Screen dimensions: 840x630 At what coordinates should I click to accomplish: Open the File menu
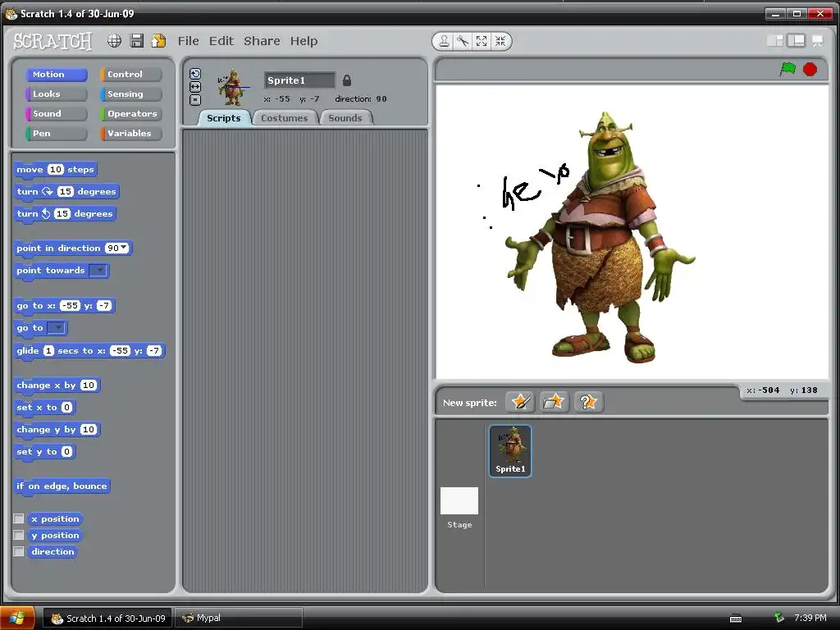pyautogui.click(x=188, y=41)
